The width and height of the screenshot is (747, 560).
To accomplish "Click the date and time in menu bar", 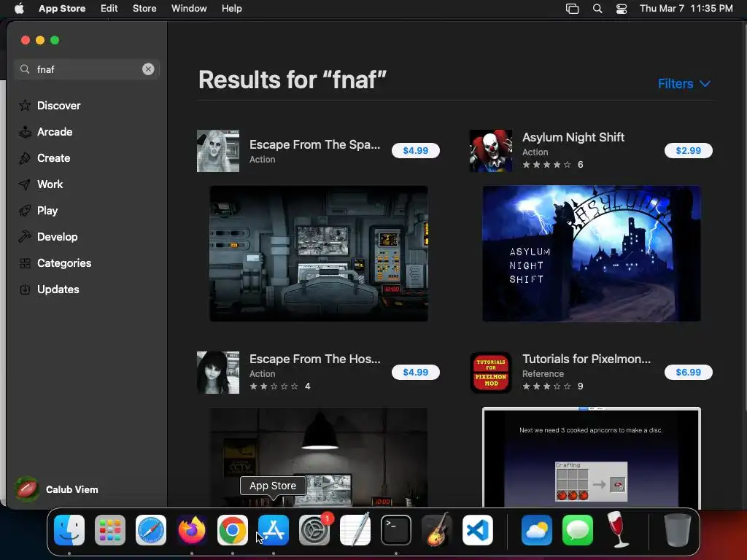I will point(686,9).
